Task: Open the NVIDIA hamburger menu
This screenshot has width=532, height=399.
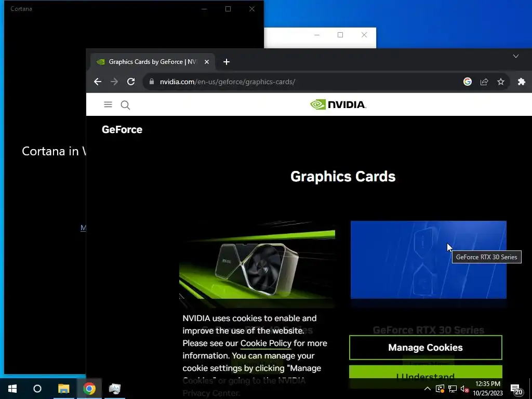Action: 108,104
